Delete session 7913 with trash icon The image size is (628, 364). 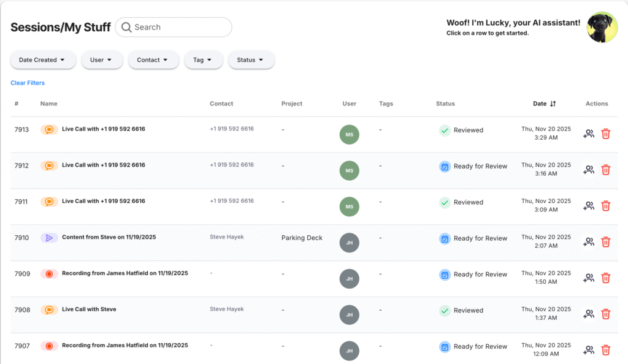[605, 134]
